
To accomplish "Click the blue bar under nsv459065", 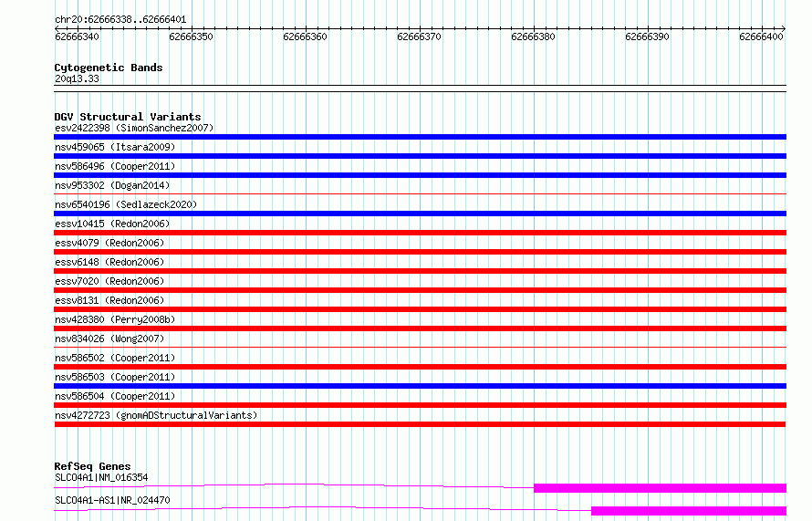I will 420,156.
